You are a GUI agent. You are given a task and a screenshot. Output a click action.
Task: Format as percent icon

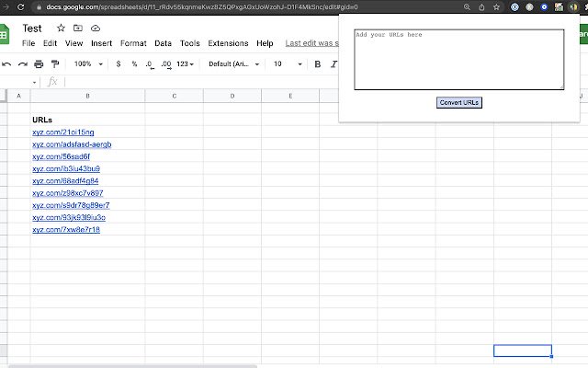(x=134, y=63)
